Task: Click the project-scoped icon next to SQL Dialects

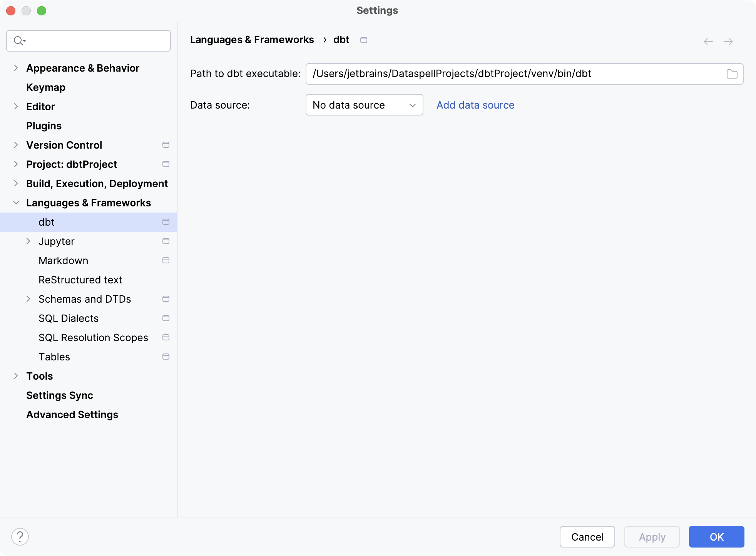Action: coord(166,318)
